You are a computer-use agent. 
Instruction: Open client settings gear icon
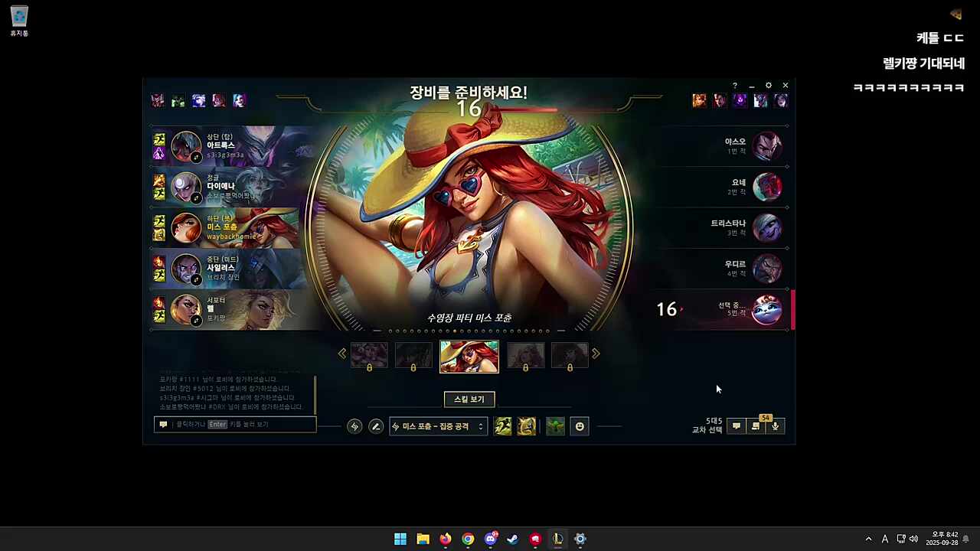tap(768, 86)
